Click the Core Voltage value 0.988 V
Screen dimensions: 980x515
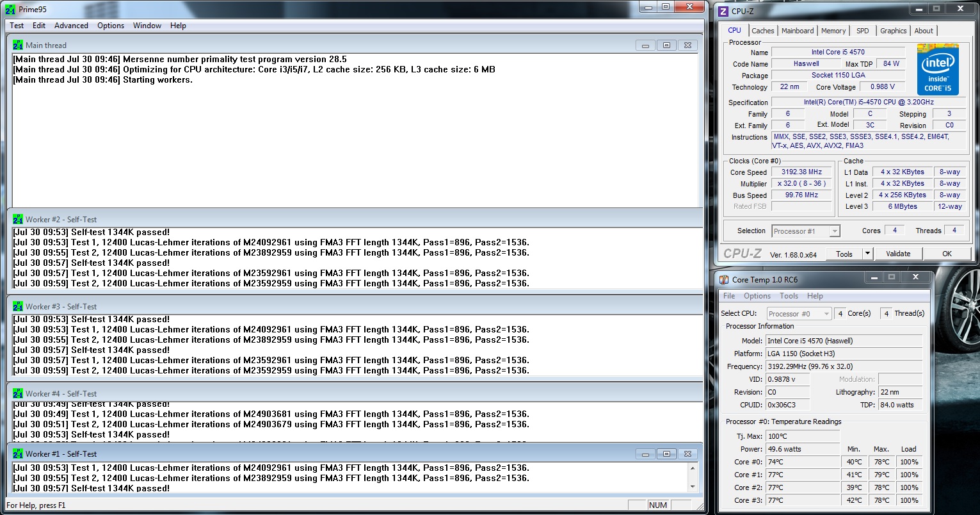tap(883, 86)
